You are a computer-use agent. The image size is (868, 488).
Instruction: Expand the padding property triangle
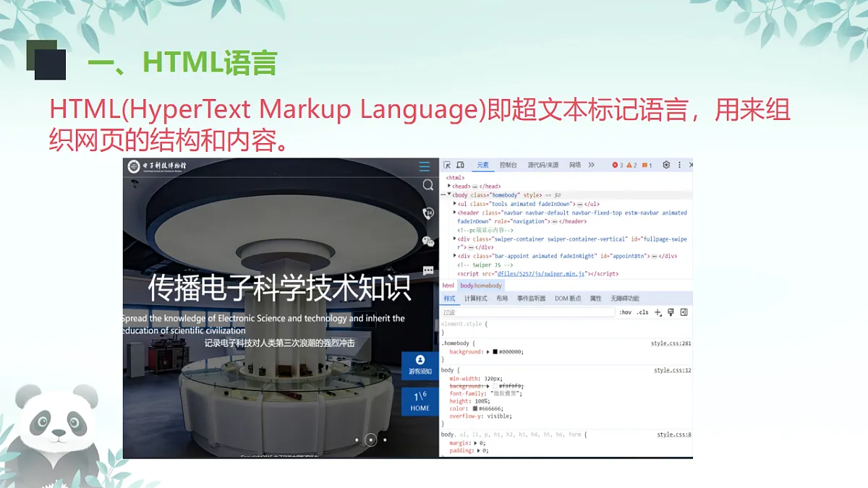[x=480, y=450]
